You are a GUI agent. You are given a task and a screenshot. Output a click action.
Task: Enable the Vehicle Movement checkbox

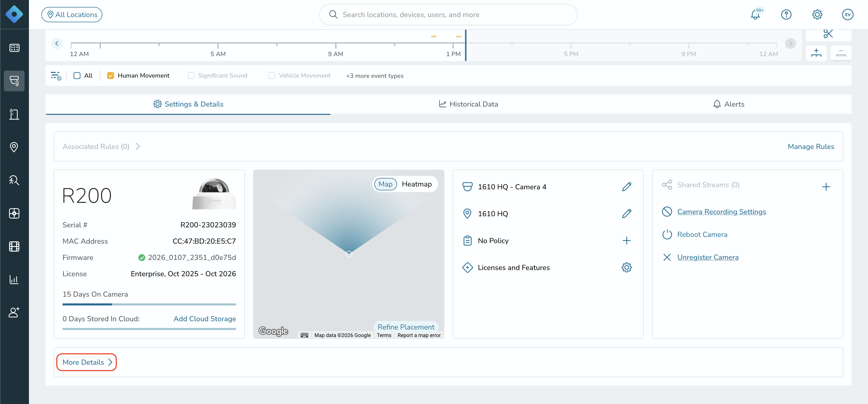[x=272, y=76]
